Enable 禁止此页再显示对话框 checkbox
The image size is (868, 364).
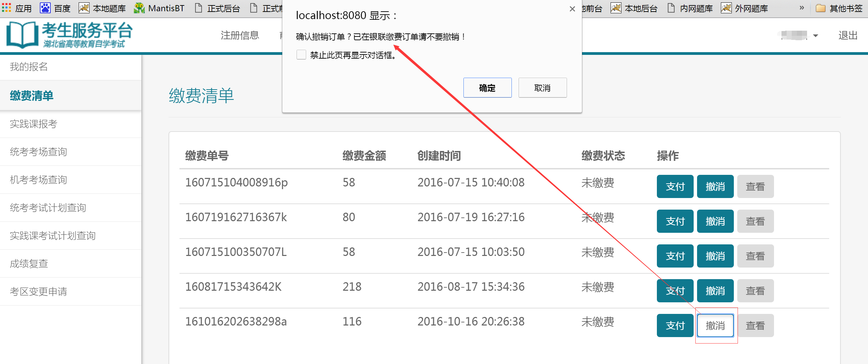pos(301,55)
